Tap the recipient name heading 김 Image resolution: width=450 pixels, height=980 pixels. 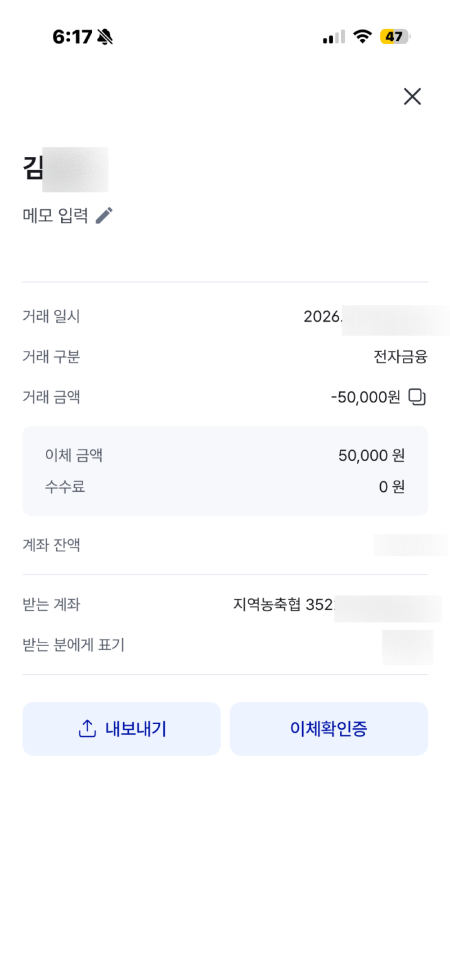33,168
